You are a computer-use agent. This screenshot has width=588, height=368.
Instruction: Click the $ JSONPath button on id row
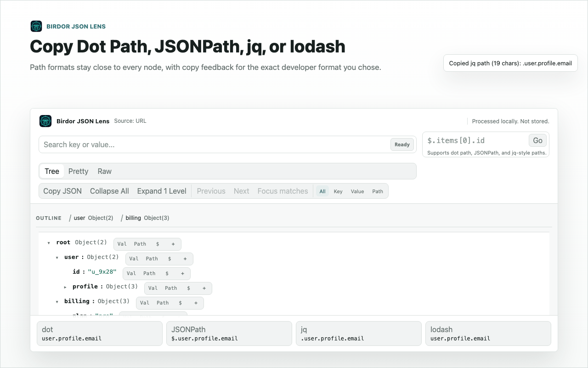coord(167,273)
